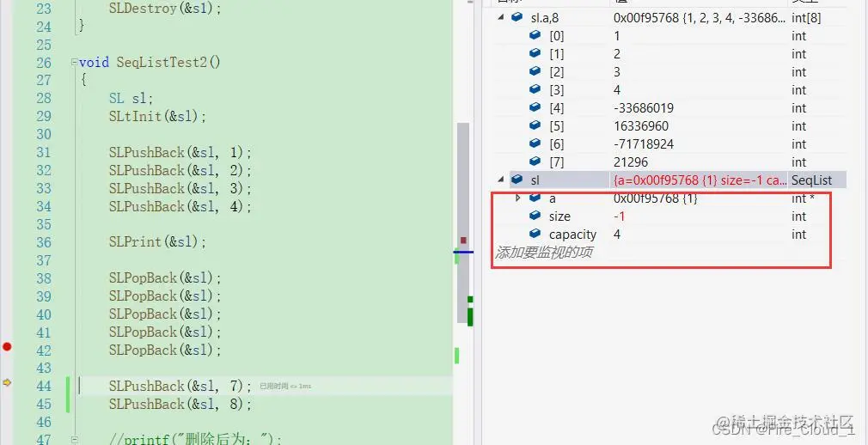Click the cube icon of watch element [4]
This screenshot has height=445, width=868.
(x=535, y=107)
